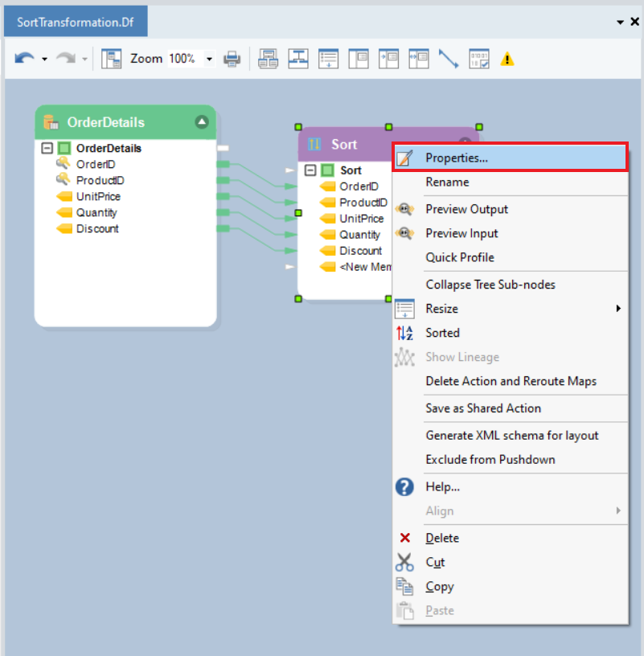644x656 pixels.
Task: Click Delete Action and Reroute Maps
Action: pos(511,381)
